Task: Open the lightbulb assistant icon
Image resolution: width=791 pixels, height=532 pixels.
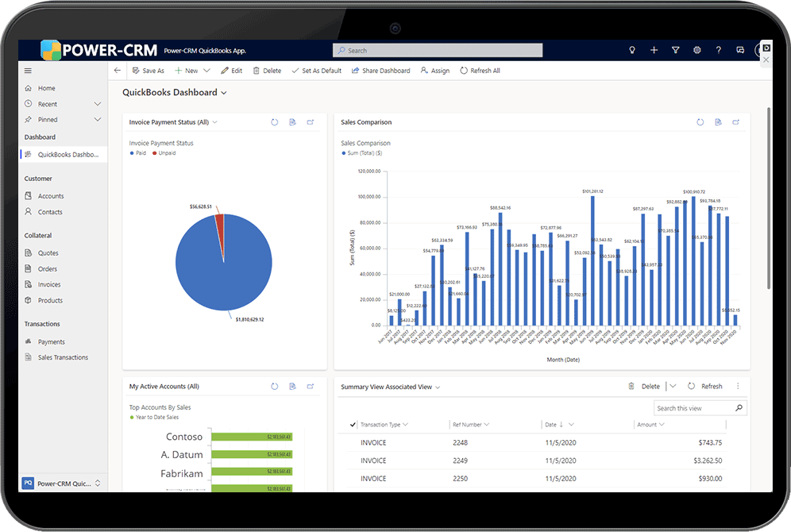Action: tap(632, 50)
